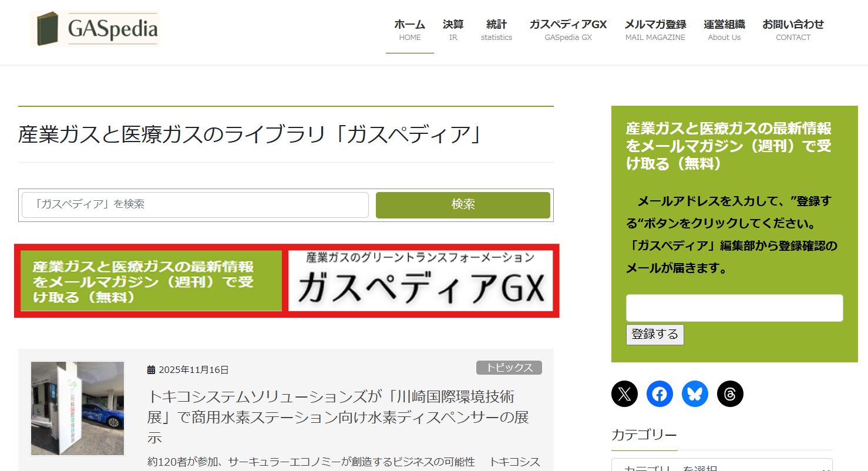Click the email address input field
The width and height of the screenshot is (868, 471).
[x=734, y=308]
